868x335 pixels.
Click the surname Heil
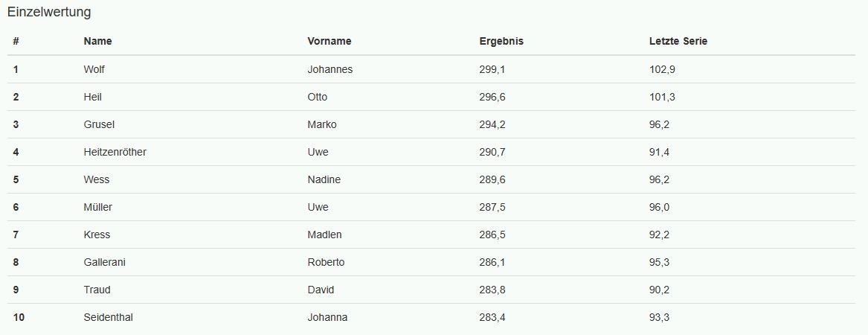(x=92, y=97)
